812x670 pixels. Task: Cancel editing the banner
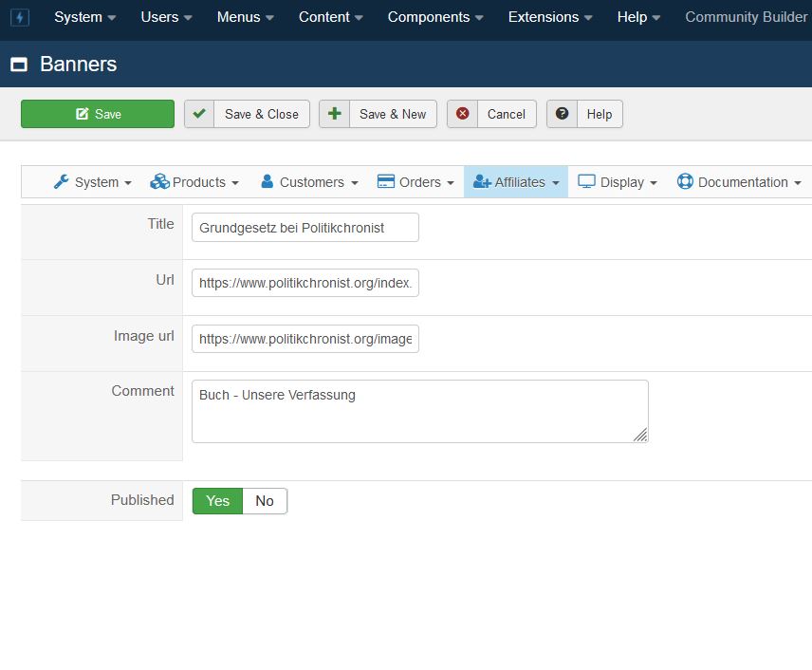[491, 114]
